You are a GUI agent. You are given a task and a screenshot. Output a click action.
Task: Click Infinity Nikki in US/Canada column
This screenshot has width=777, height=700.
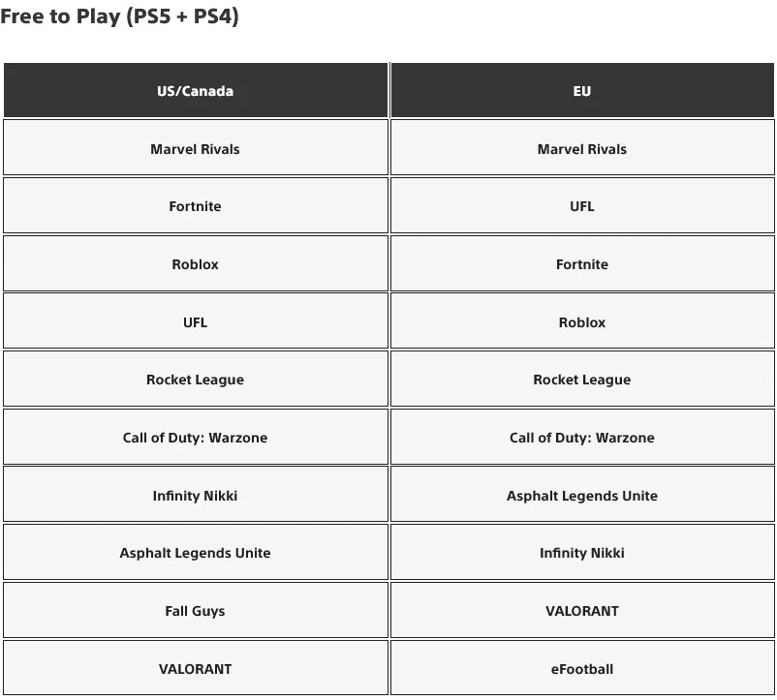coord(196,494)
